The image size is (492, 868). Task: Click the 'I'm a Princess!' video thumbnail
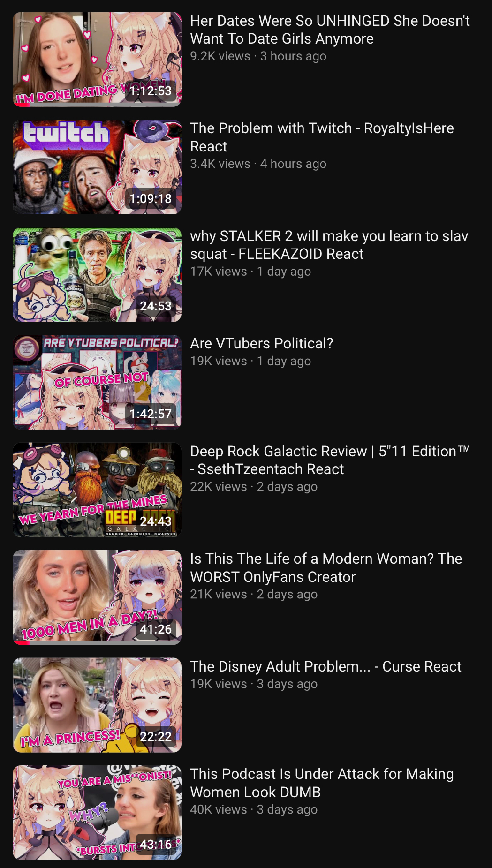tap(97, 705)
